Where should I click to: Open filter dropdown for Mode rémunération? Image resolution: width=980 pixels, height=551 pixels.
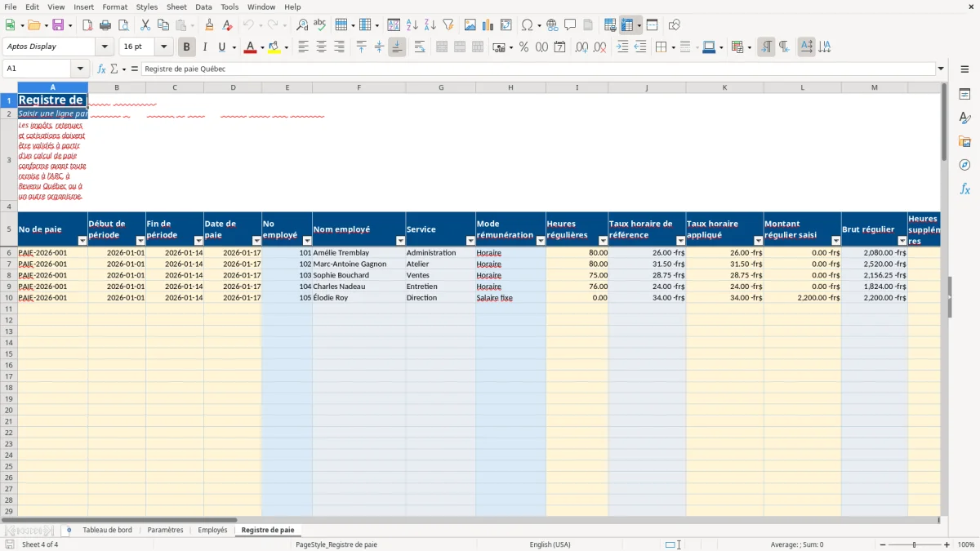coord(541,241)
